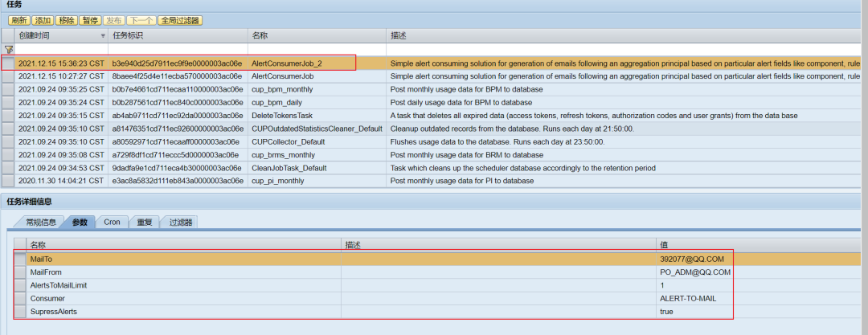
Task: Select row selector for MailFrom parameter
Action: pyautogui.click(x=20, y=272)
